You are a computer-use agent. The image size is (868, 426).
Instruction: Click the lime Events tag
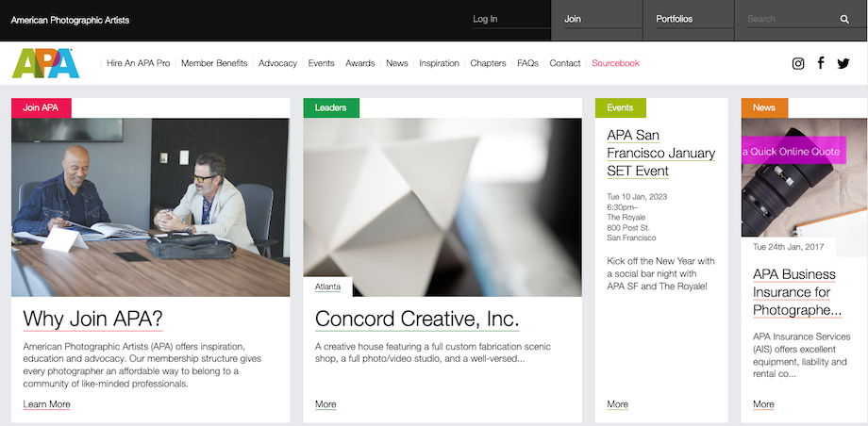[x=621, y=107]
